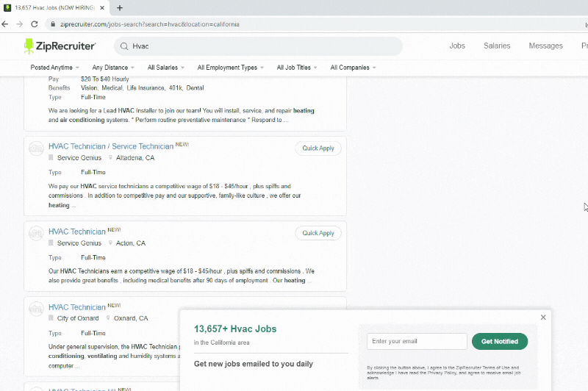
Task: Close the 13,657 Hvac Jobs browser tab
Action: [102, 8]
